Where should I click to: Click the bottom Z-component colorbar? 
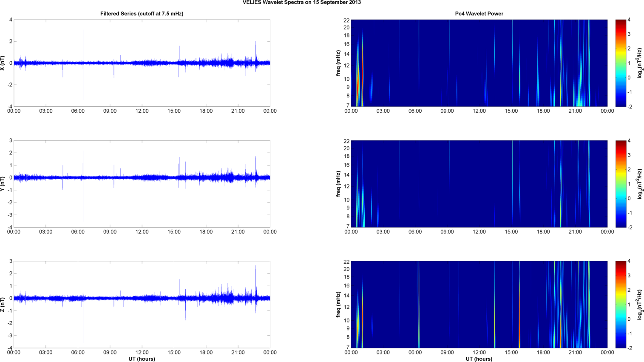pyautogui.click(x=621, y=305)
